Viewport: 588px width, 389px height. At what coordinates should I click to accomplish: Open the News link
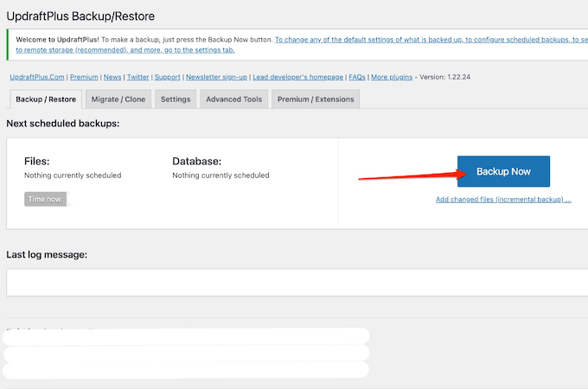pyautogui.click(x=112, y=77)
